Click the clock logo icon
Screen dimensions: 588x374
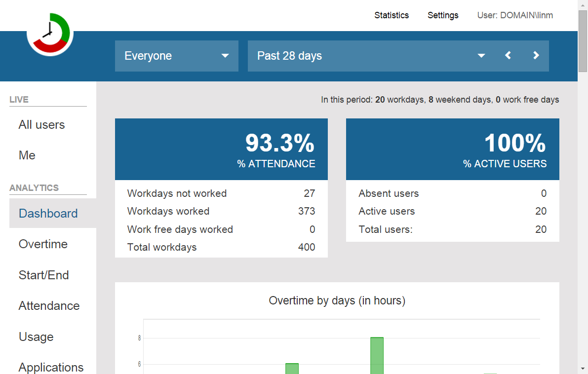(50, 34)
